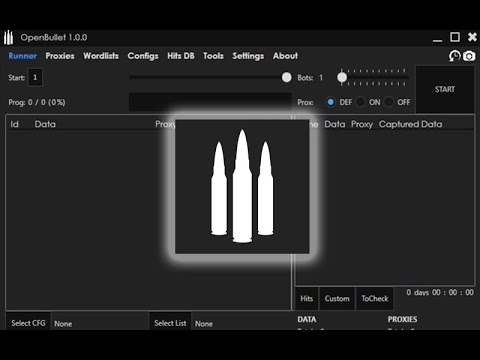Click the start position slider handle

click(x=287, y=77)
